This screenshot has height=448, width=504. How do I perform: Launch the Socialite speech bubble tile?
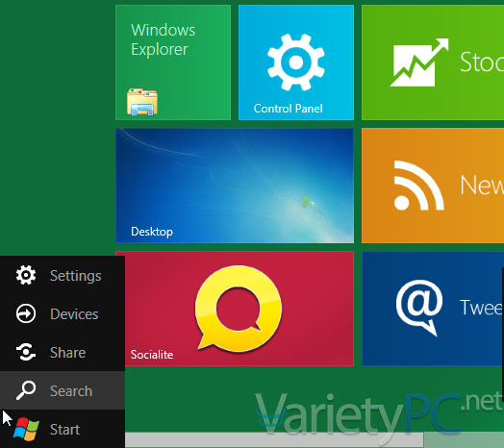coord(239,309)
